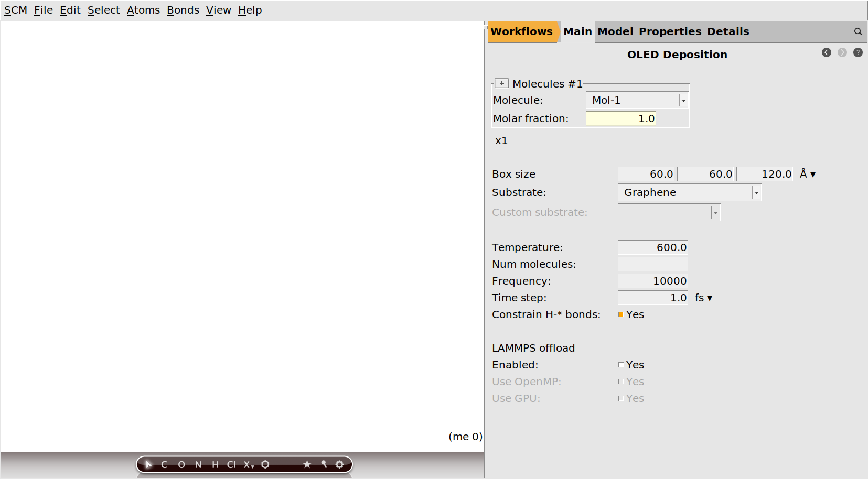Open the panel search magnifier
The image size is (868, 479).
pyautogui.click(x=858, y=31)
